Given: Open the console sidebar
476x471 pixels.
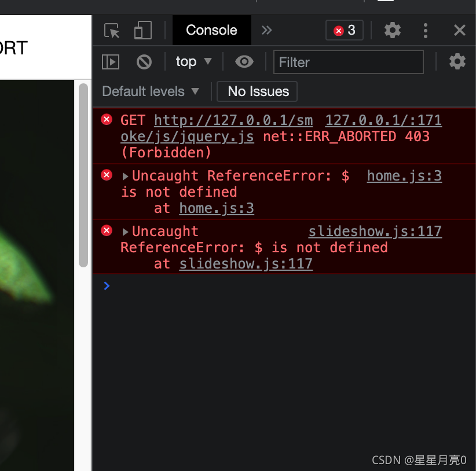Looking at the screenshot, I should click(x=110, y=61).
